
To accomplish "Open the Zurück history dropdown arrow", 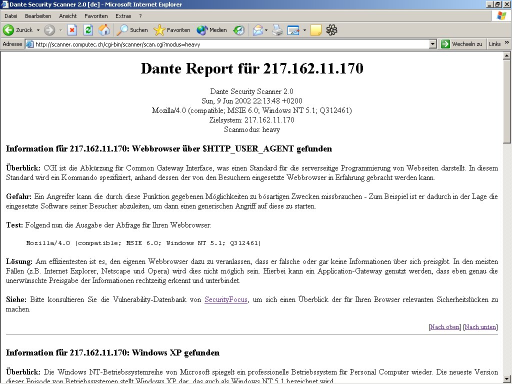I will click(x=38, y=30).
